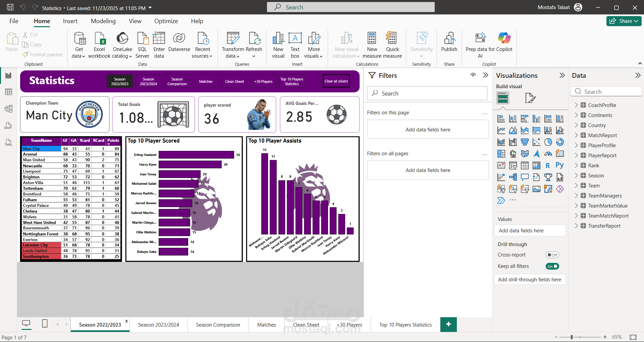Publish the report
The image size is (644, 342).
[449, 42]
